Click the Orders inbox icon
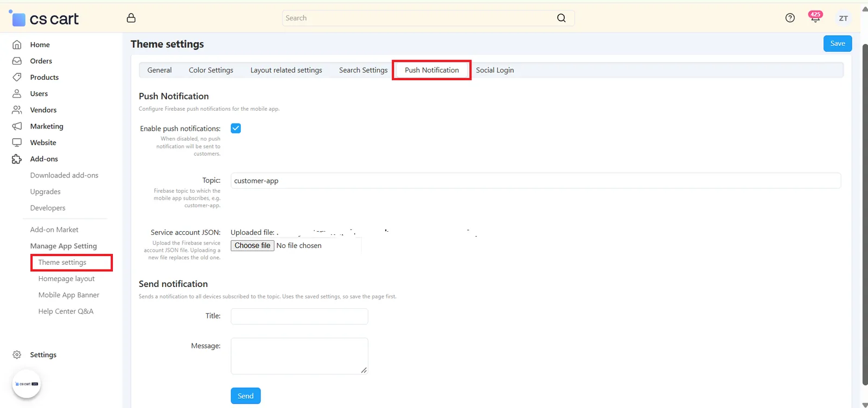Viewport: 868px width, 408px height. coord(17,61)
